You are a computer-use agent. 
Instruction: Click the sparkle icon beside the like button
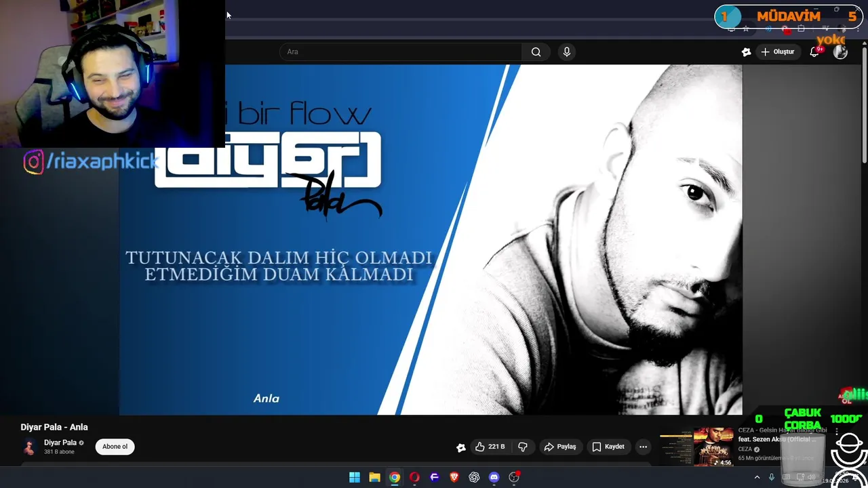coord(461,447)
